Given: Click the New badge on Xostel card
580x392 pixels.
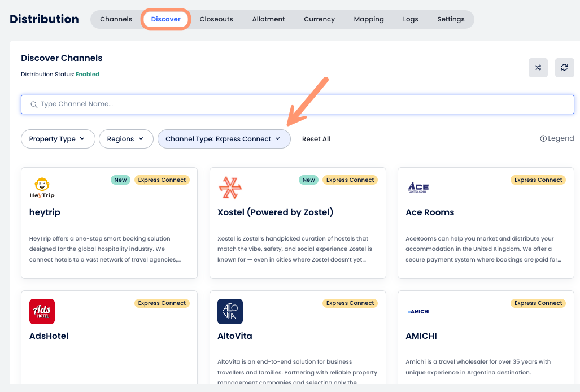Looking at the screenshot, I should [308, 180].
